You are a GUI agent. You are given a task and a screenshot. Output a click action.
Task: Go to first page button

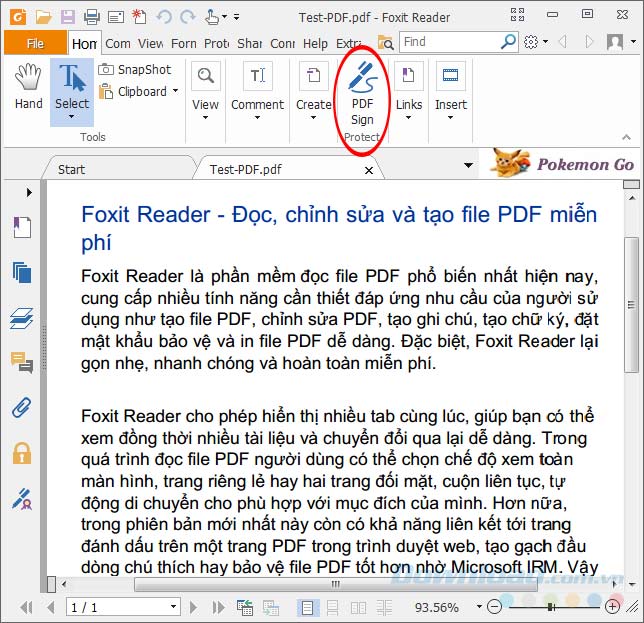[26, 607]
